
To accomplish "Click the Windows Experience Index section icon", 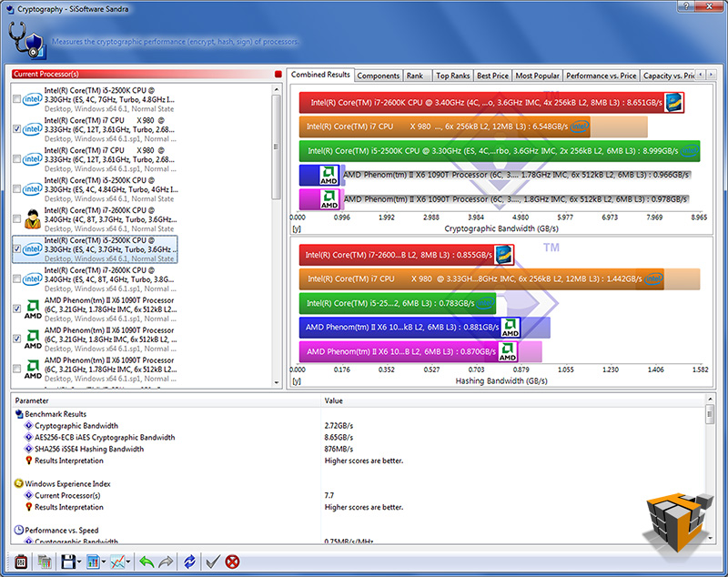I will tap(19, 483).
